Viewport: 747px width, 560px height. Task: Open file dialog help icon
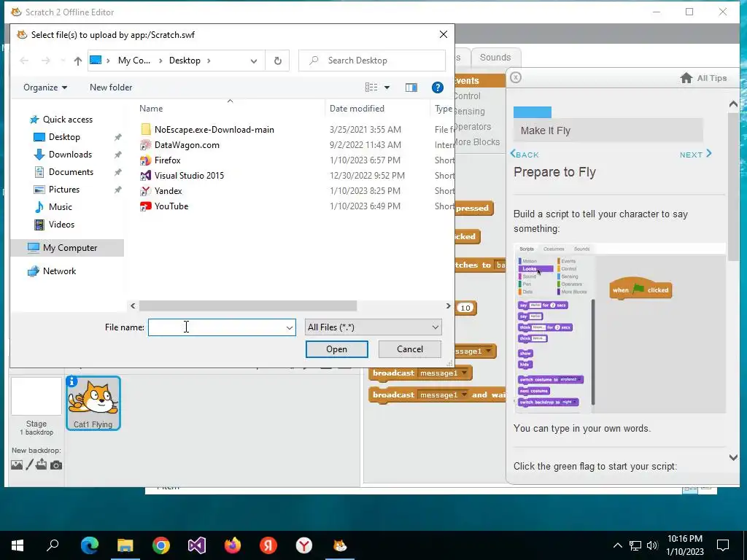438,87
